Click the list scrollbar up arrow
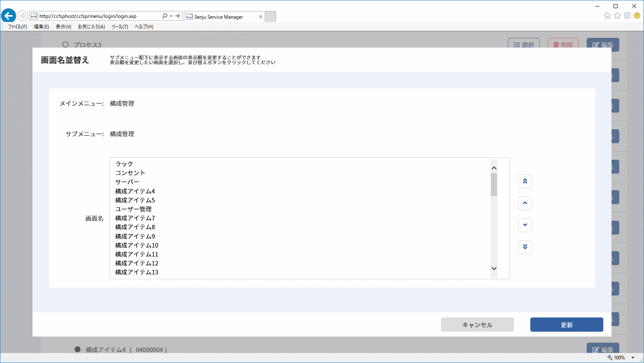Image resolution: width=644 pixels, height=363 pixels. (494, 168)
